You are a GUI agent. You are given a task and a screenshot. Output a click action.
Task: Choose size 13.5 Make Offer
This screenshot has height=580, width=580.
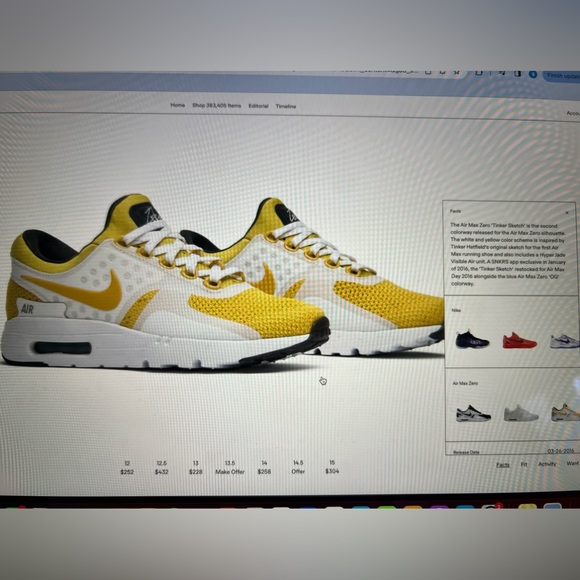(x=230, y=468)
